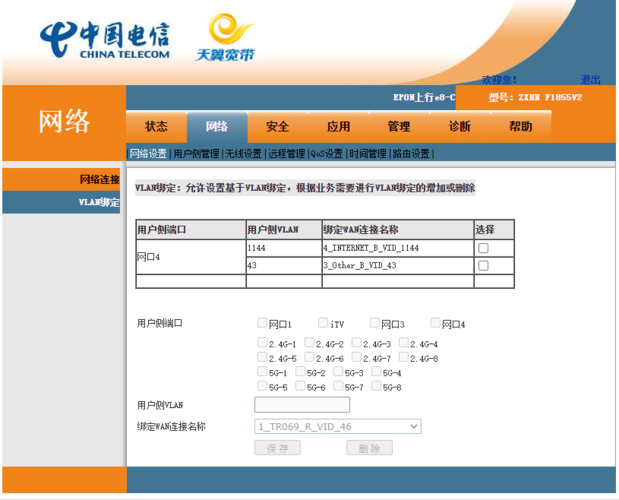The height and width of the screenshot is (500, 619).
Task: Click the 43 VLAN cell
Action: (x=284, y=266)
